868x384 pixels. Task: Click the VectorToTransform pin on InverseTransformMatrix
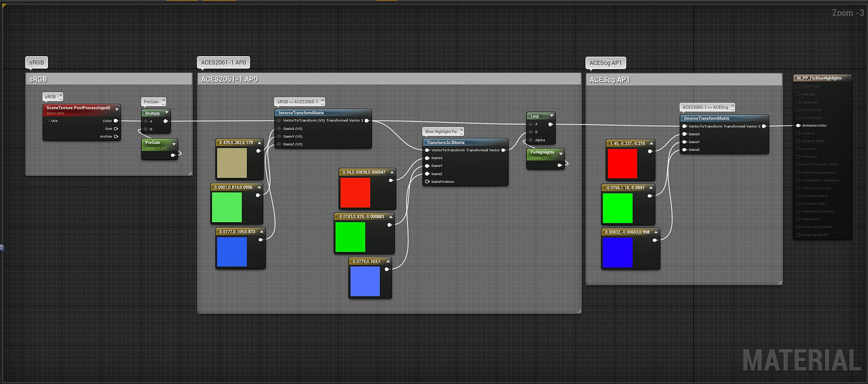279,121
